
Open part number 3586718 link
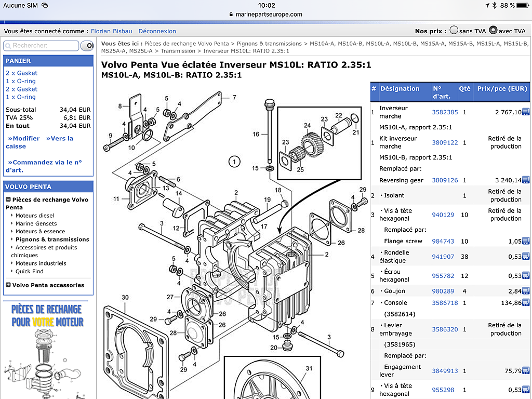[x=445, y=303]
